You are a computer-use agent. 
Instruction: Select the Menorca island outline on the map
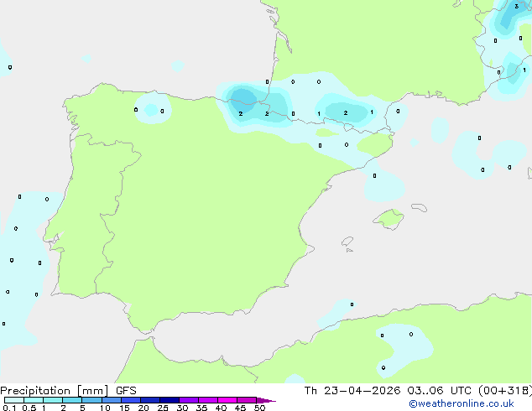(419, 207)
